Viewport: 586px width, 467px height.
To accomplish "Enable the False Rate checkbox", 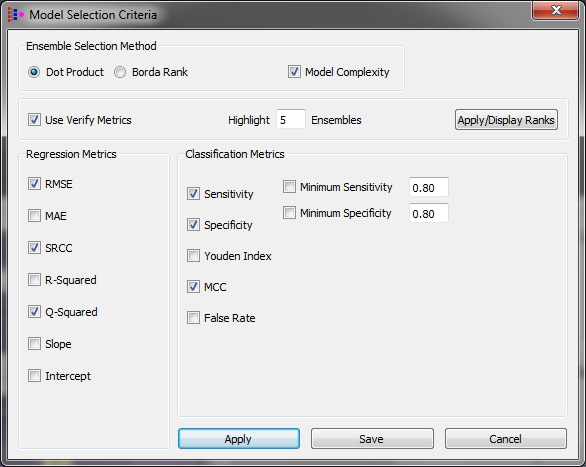I will click(193, 318).
